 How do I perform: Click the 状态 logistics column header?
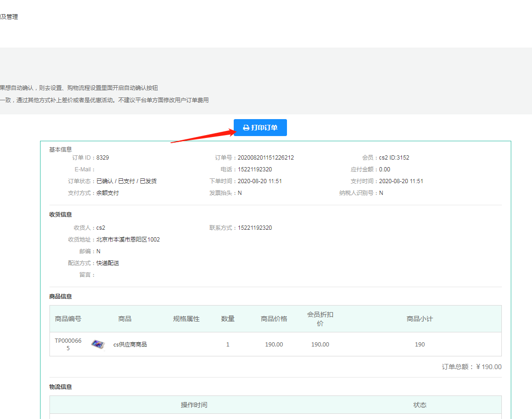pos(419,405)
